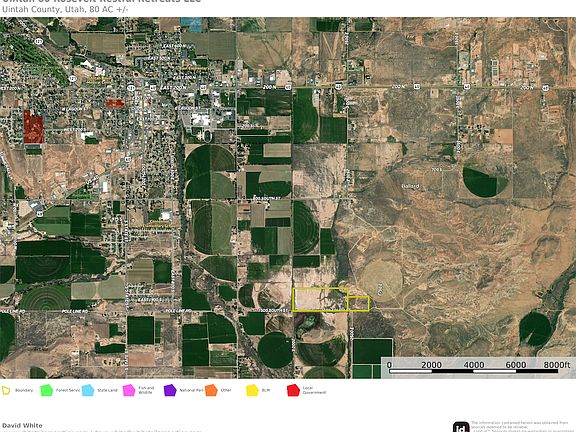Click the light blue State Land parcel on map

click(x=191, y=25)
